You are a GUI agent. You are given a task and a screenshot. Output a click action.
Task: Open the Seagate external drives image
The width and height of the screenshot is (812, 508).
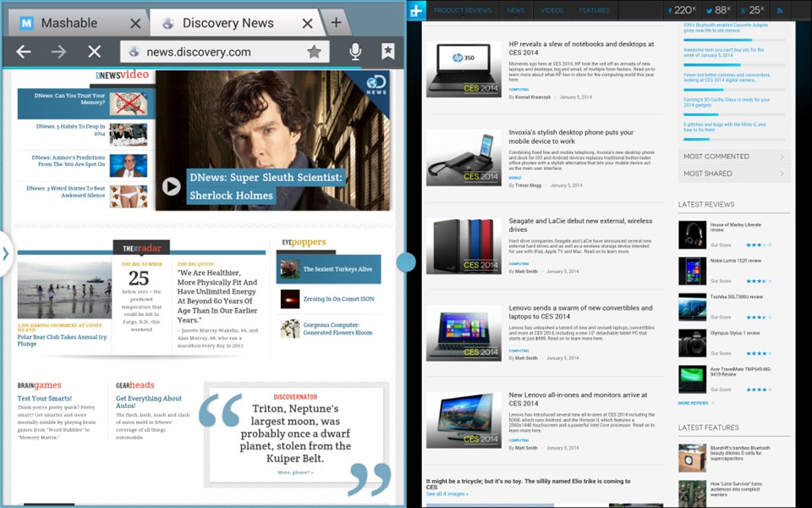[x=464, y=246]
